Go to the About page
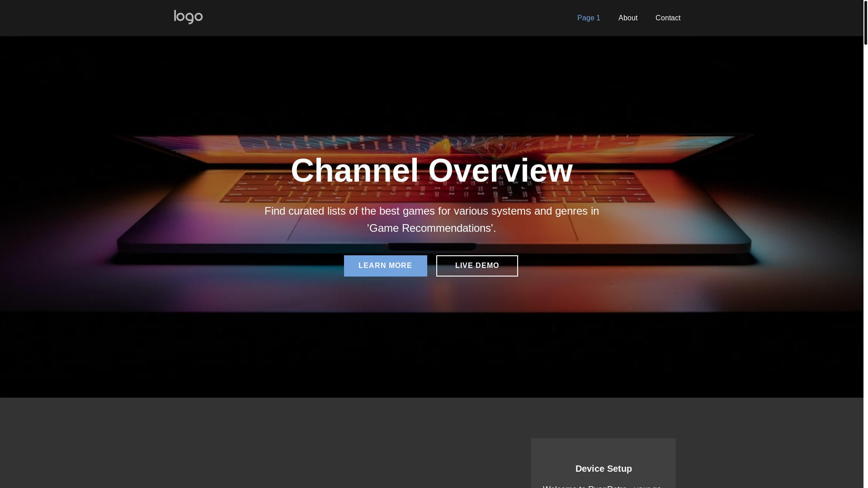868x488 pixels. coord(628,18)
